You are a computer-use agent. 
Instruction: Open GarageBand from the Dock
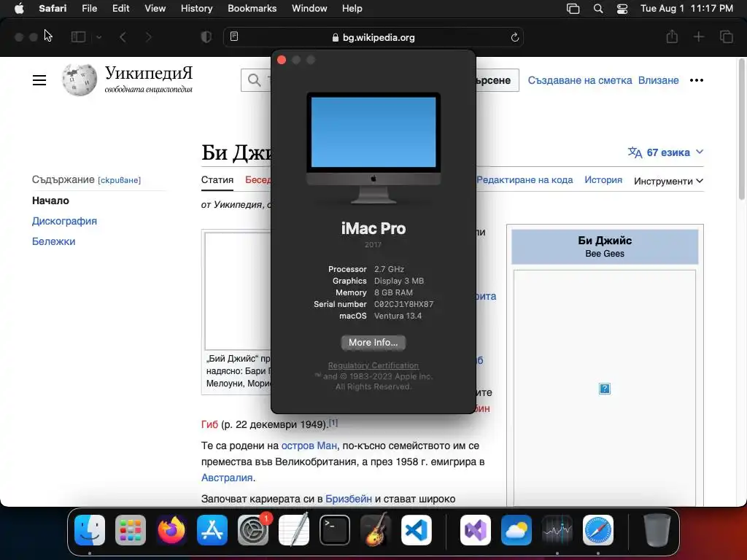[x=376, y=530]
